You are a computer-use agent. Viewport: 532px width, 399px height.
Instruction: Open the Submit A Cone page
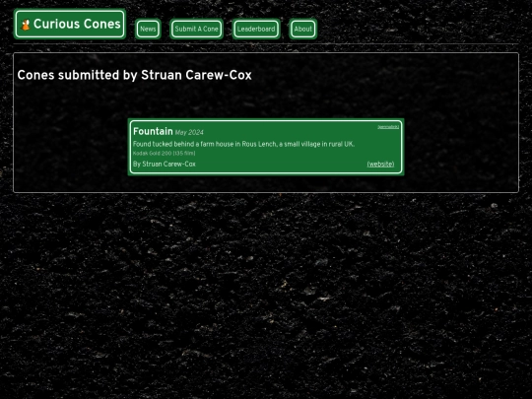pyautogui.click(x=196, y=30)
